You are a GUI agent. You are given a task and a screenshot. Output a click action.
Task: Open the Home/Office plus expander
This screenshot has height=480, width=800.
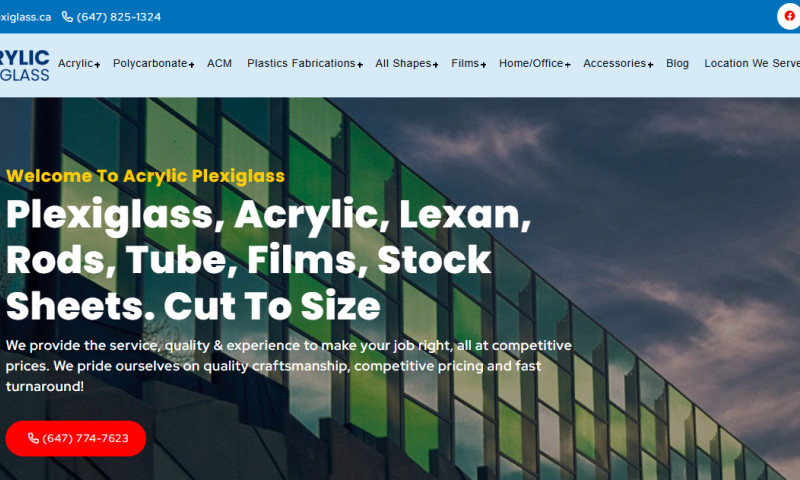(568, 65)
